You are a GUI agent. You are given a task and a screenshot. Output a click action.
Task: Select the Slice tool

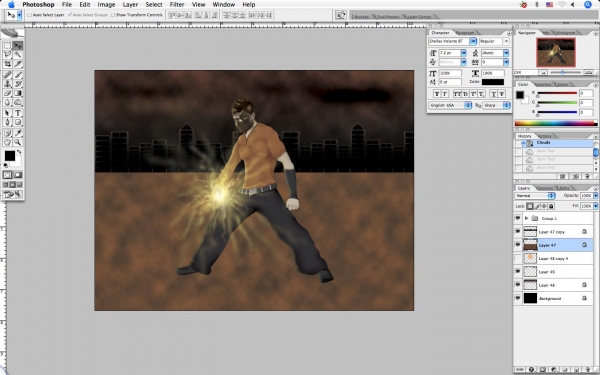[18, 64]
